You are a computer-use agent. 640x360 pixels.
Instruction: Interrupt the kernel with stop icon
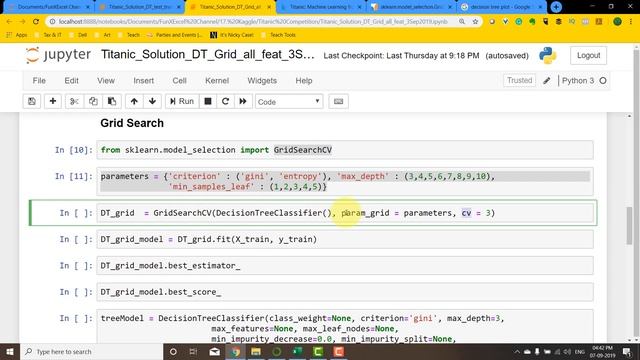pos(208,101)
